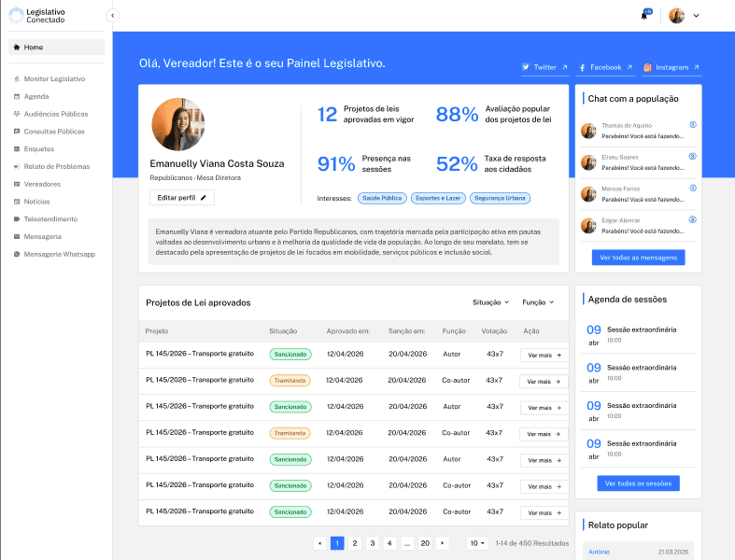This screenshot has width=735, height=560.
Task: Click Ver todas as mensagens button
Action: [639, 258]
